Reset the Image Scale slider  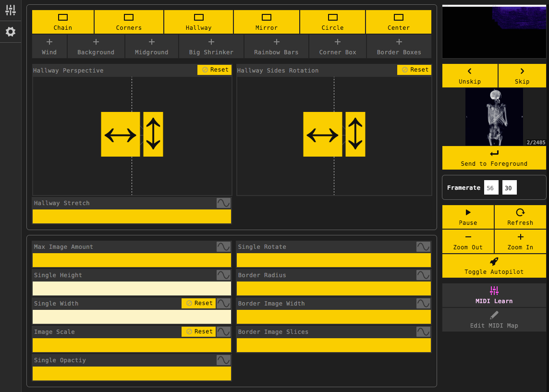pyautogui.click(x=198, y=331)
